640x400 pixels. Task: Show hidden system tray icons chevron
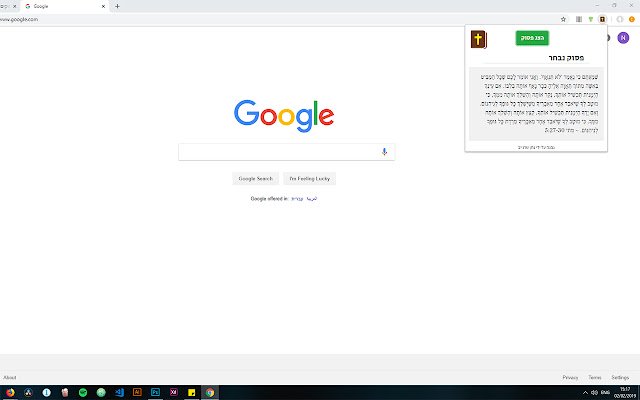point(585,393)
